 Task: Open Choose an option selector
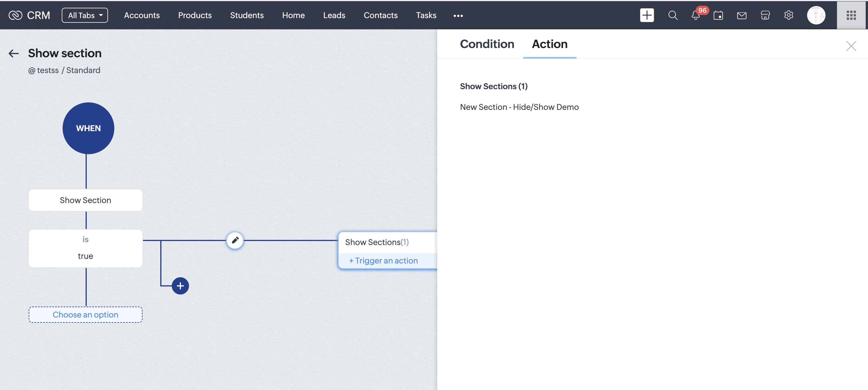[86, 314]
